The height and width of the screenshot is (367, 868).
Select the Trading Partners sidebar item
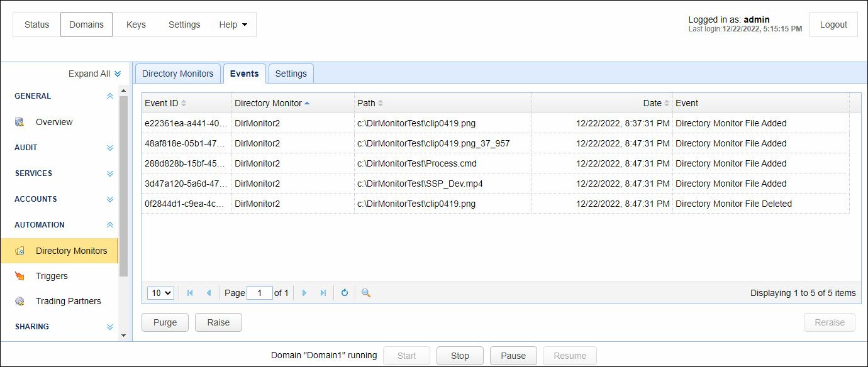point(59,301)
